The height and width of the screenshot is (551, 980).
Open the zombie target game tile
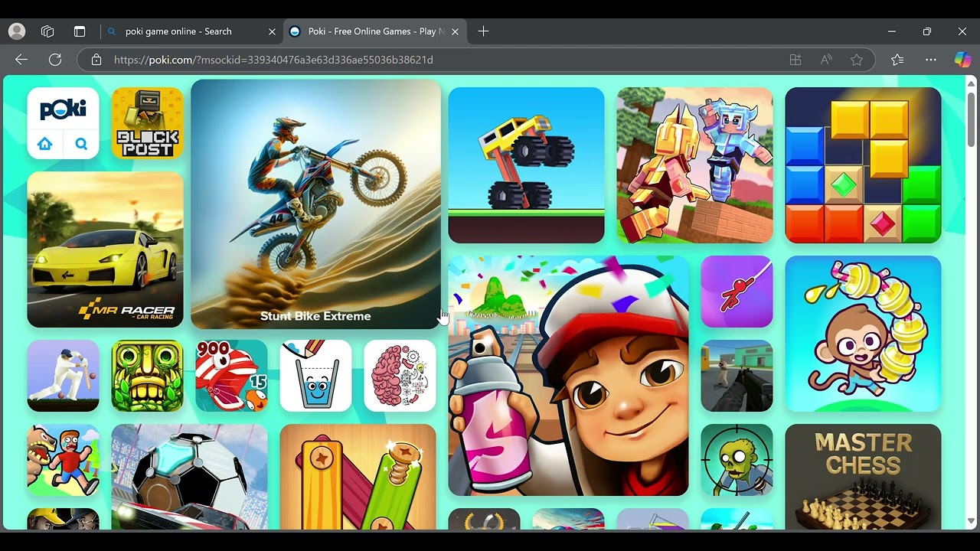click(737, 460)
